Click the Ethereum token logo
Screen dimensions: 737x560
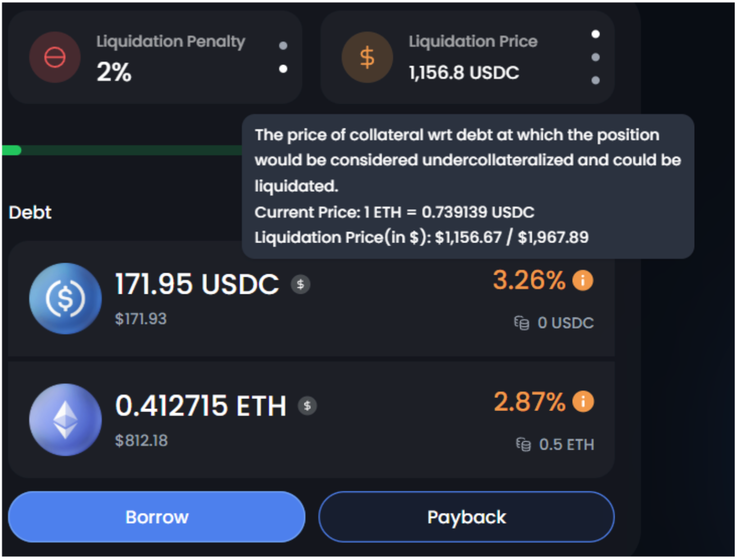click(65, 419)
